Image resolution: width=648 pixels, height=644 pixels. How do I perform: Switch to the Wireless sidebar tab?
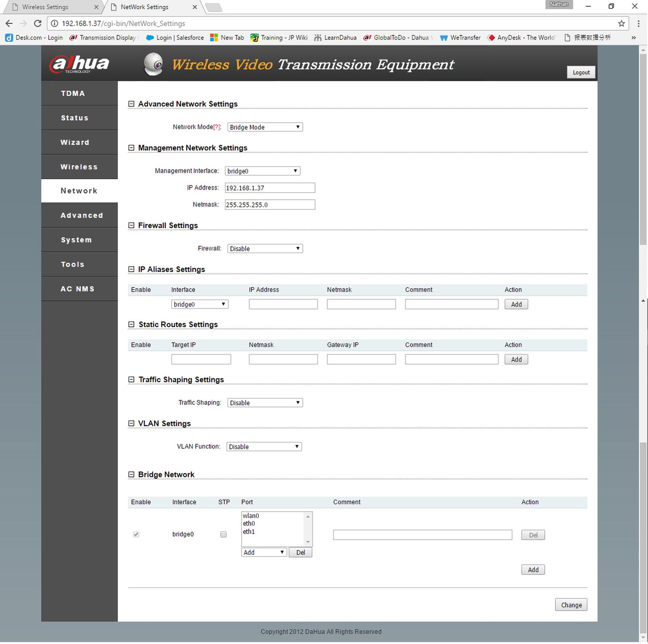[79, 167]
